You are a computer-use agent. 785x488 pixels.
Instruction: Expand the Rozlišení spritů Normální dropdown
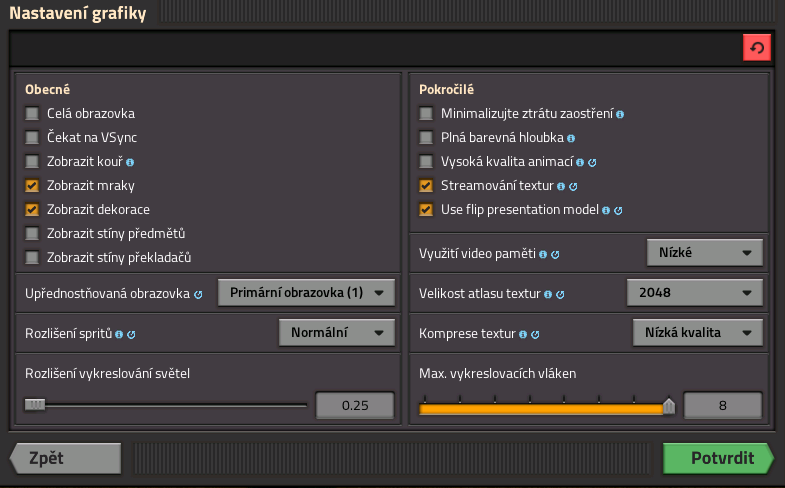(x=336, y=332)
